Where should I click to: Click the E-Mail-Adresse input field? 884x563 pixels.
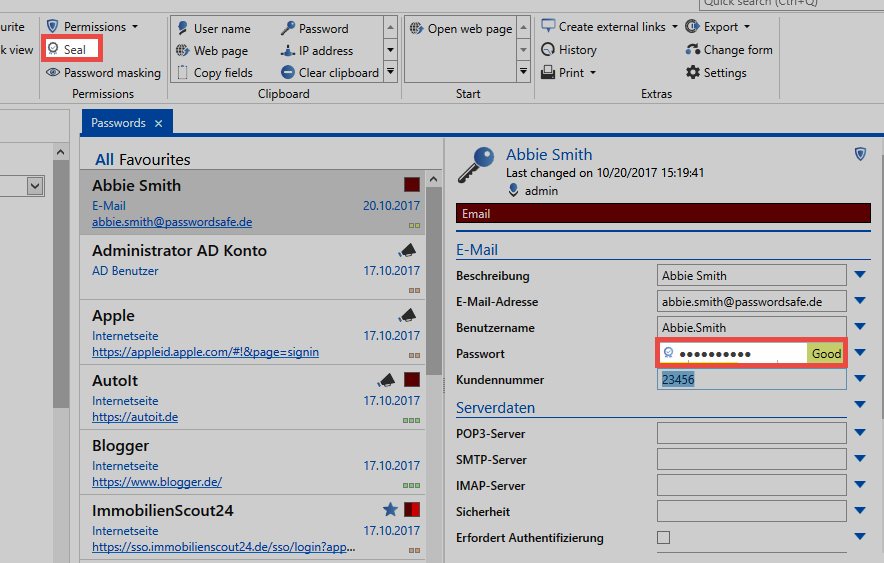pyautogui.click(x=752, y=302)
